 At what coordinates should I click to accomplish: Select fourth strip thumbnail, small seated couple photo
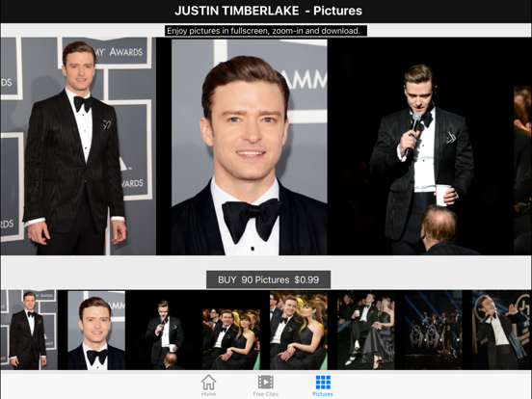click(231, 338)
